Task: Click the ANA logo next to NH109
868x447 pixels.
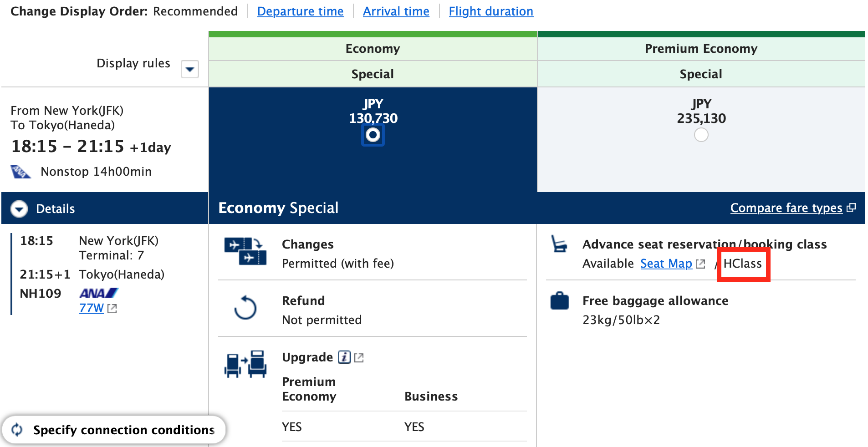Action: click(97, 292)
